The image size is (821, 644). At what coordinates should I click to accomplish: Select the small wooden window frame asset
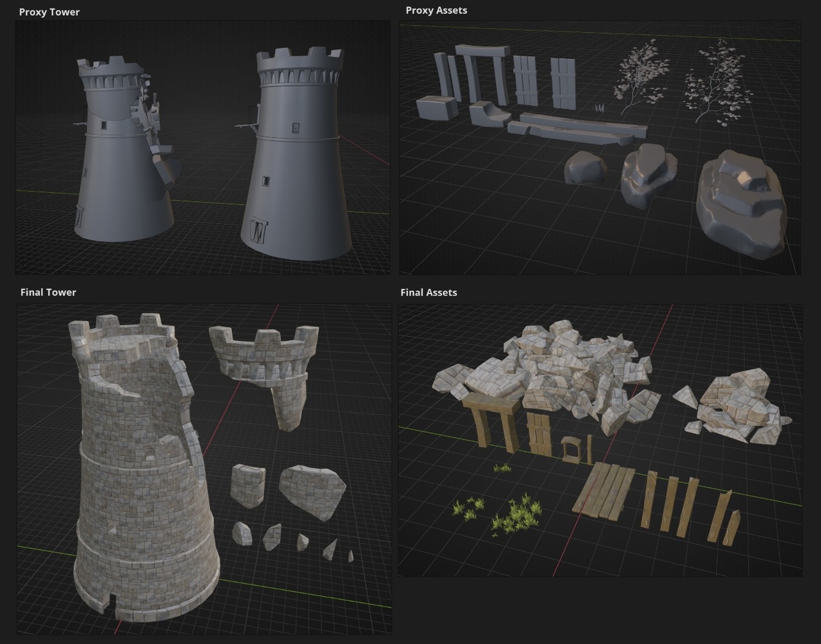coord(569,450)
